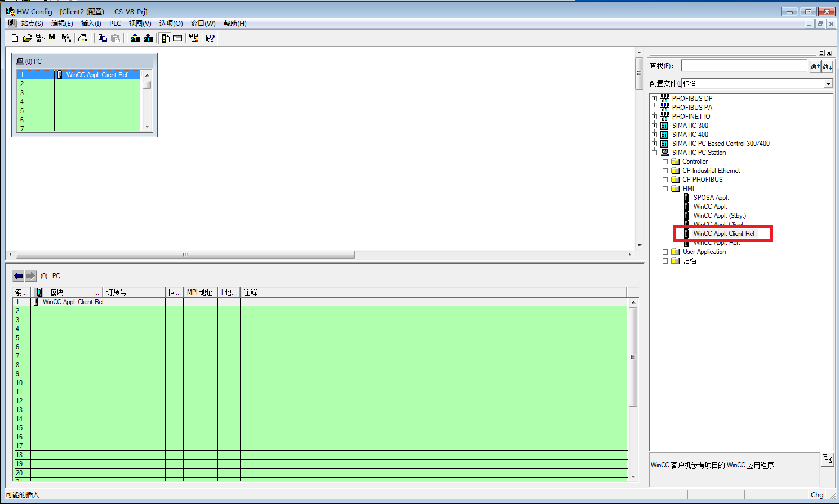Image resolution: width=839 pixels, height=504 pixels.
Task: Select row 1 module in the detail table
Action: coord(72,302)
